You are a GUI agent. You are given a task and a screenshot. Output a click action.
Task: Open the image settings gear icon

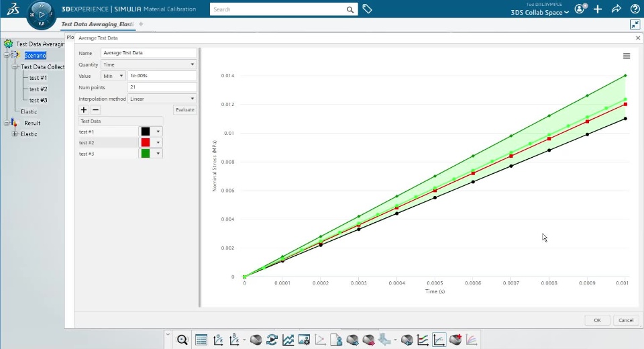304,340
